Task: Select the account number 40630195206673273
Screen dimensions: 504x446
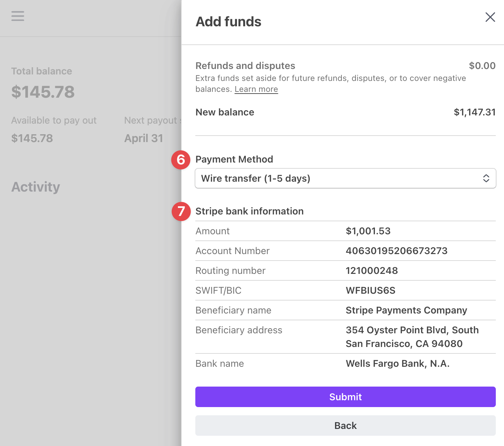Action: point(396,251)
